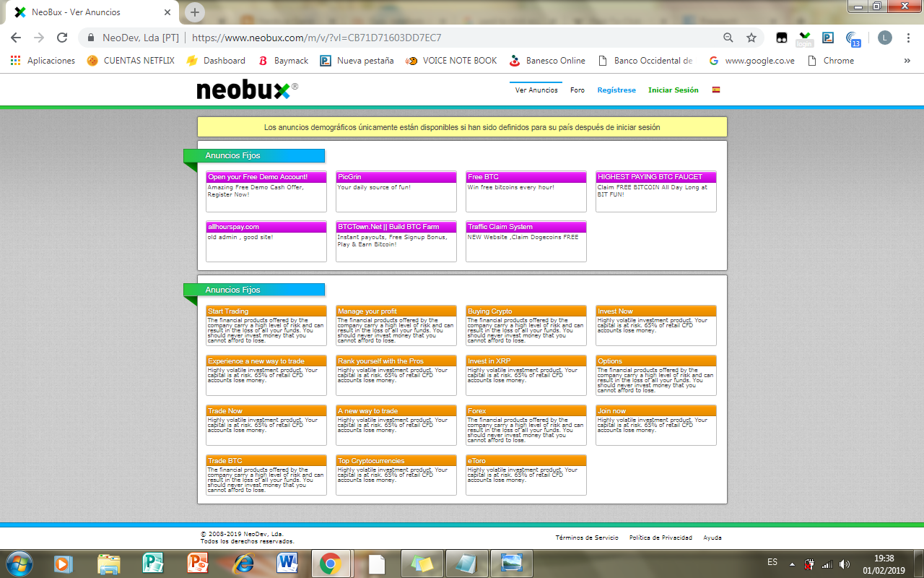Click the ES language indicator in tray
This screenshot has height=578, width=924.
coord(772,562)
